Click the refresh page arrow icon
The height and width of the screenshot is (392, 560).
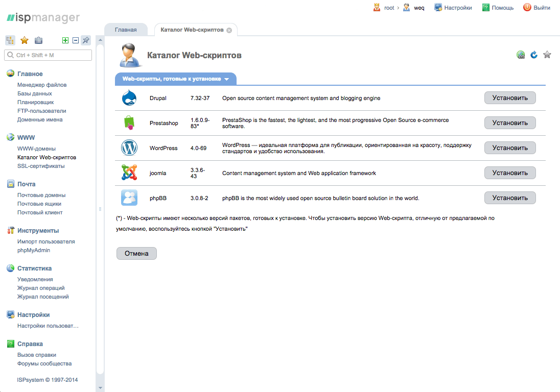click(x=534, y=55)
